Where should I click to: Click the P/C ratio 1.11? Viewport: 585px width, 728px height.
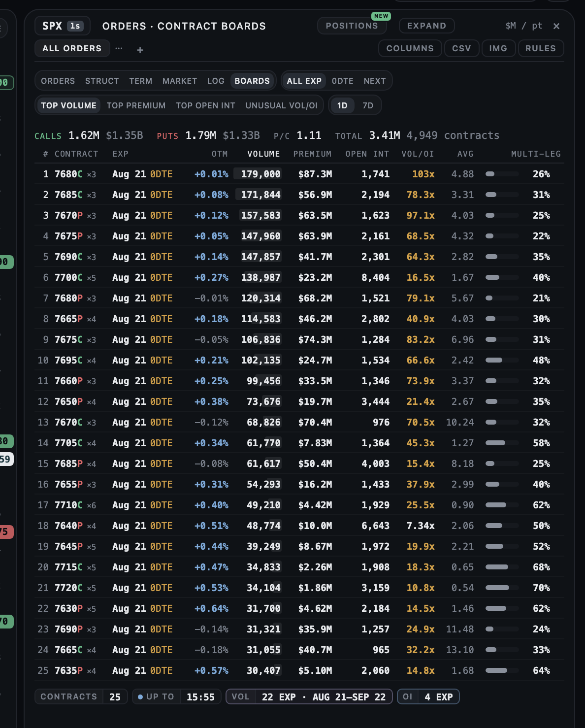297,135
